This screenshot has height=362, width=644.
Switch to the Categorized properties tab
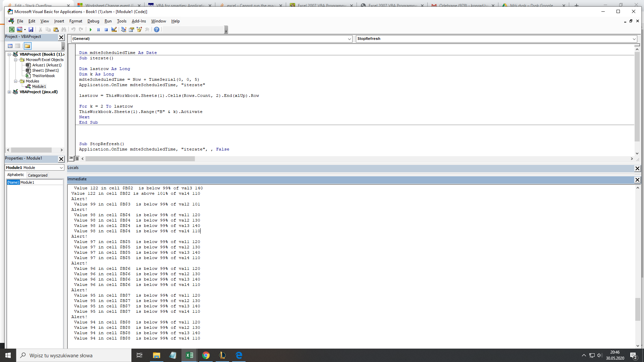point(38,175)
